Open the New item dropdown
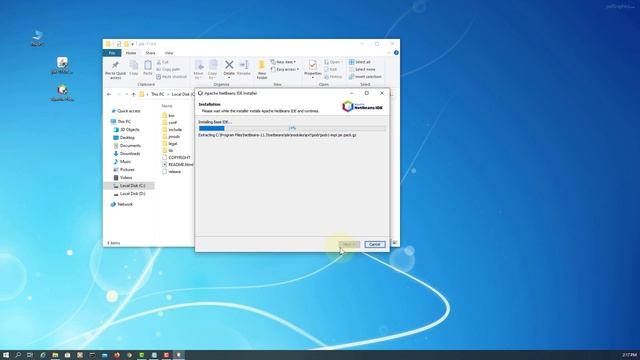 (283, 62)
